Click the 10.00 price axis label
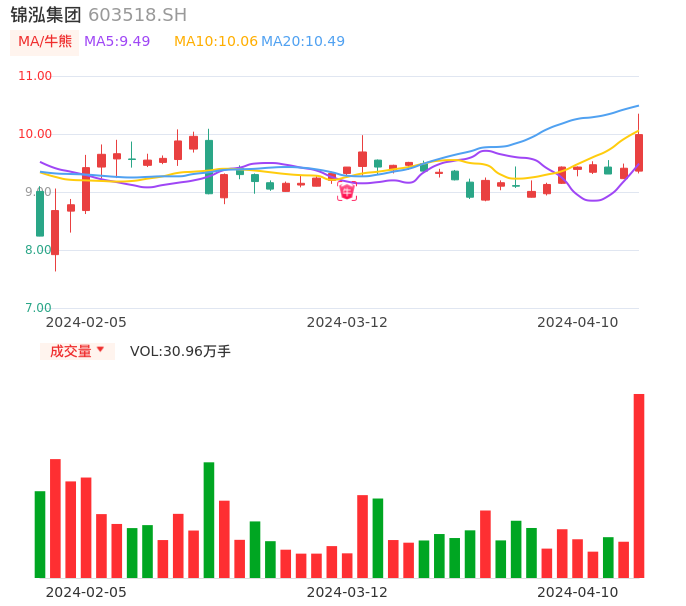 point(36,134)
